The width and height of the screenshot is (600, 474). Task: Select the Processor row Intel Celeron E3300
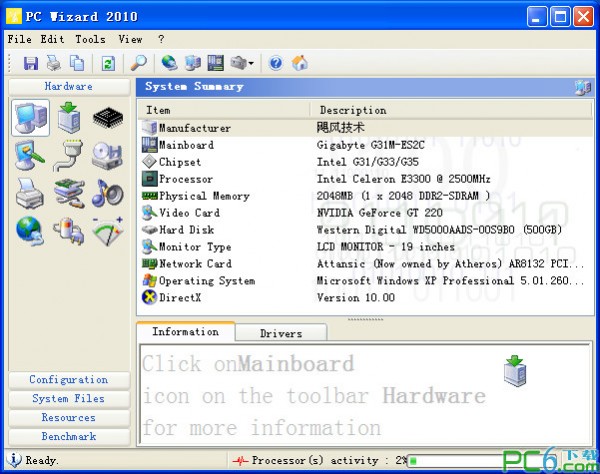point(365,179)
